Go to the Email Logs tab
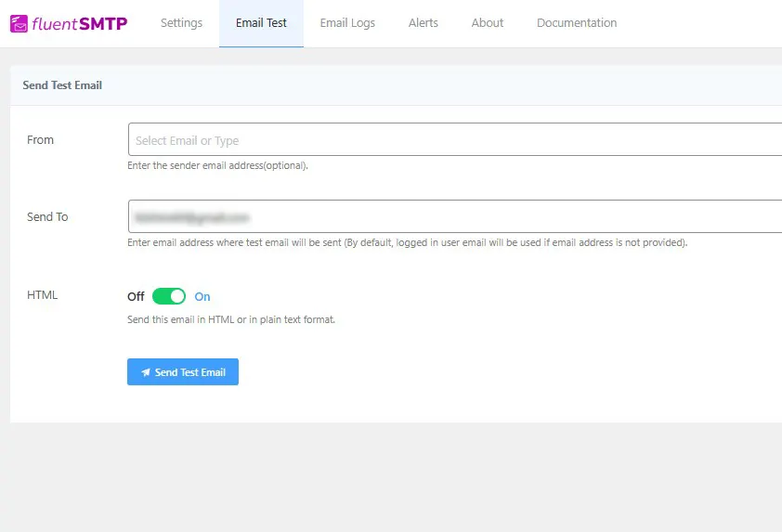 347,23
